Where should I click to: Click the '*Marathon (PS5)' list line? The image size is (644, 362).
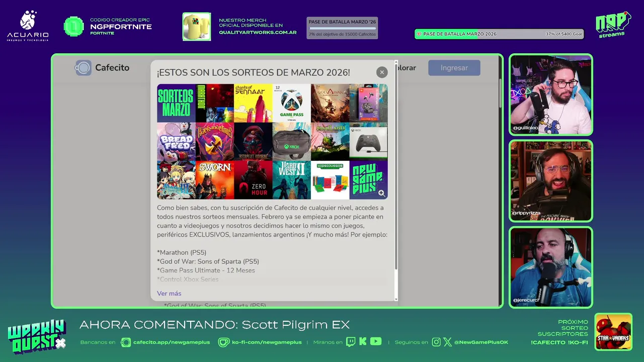182,252
